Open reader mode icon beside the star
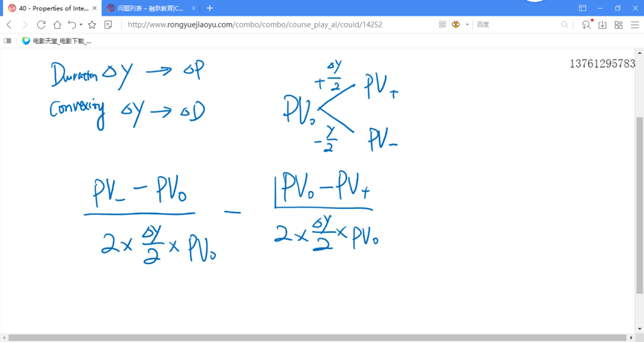 108,25
